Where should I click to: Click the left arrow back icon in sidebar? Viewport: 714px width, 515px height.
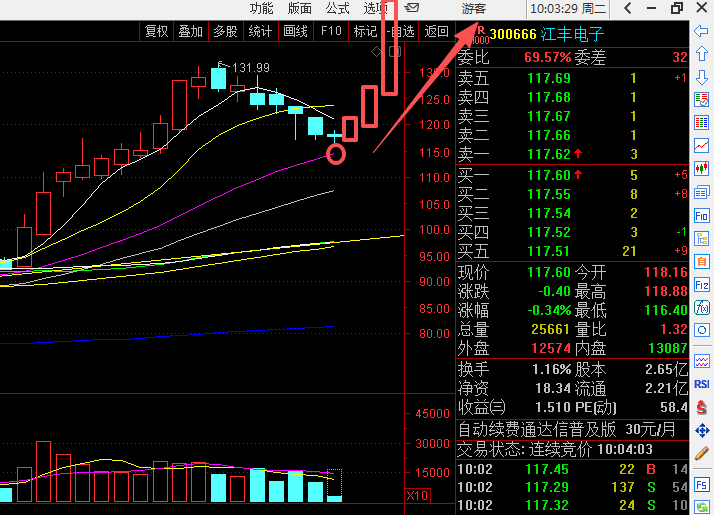point(701,31)
